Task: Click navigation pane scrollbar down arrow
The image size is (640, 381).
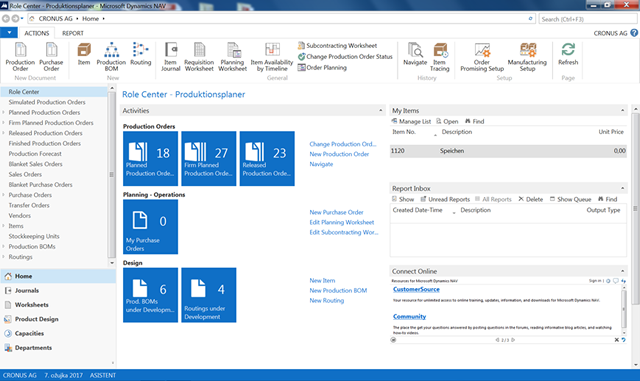Action: click(x=112, y=263)
